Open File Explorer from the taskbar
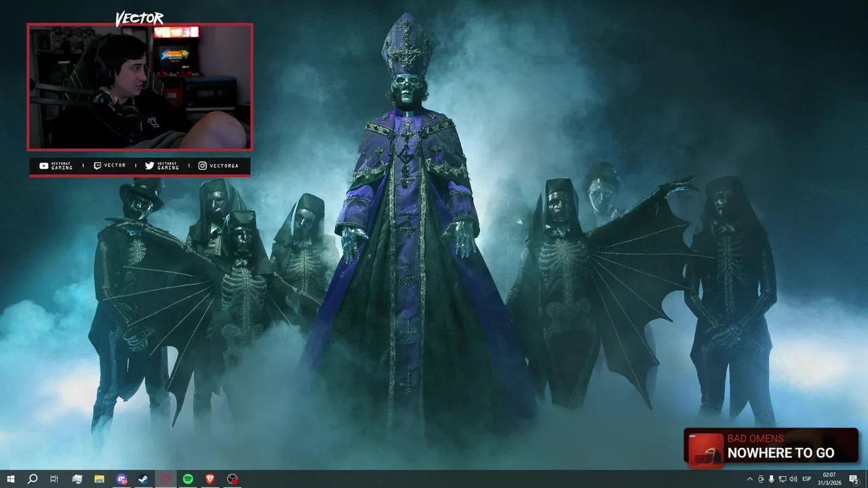Screen dimensions: 868x488 [x=99, y=479]
